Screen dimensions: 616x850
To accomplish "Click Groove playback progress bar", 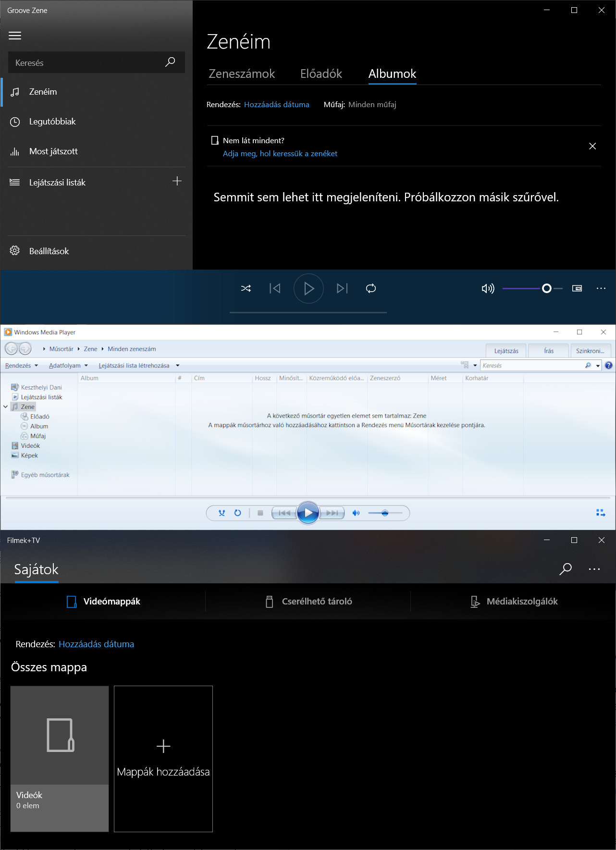I will click(x=308, y=312).
